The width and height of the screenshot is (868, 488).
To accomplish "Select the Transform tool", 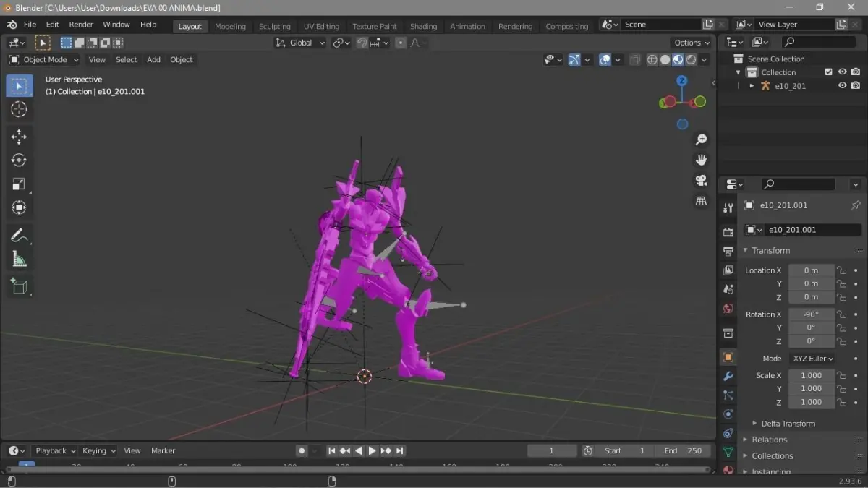I will coord(19,208).
